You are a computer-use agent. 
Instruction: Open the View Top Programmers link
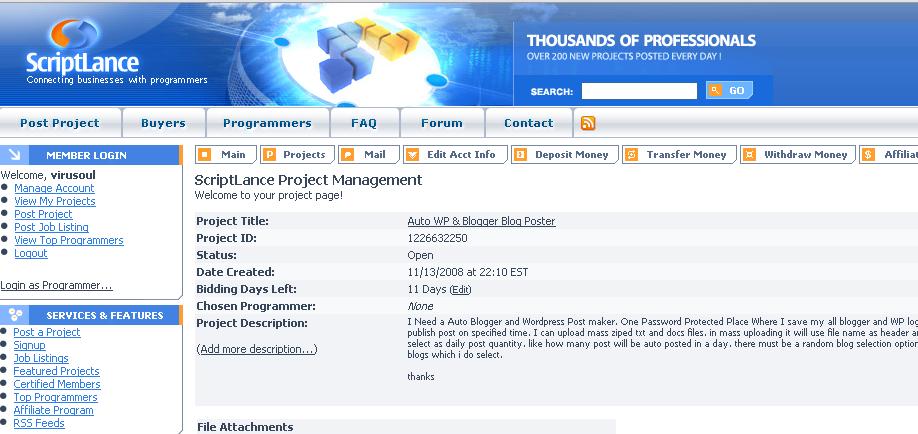pyautogui.click(x=69, y=240)
